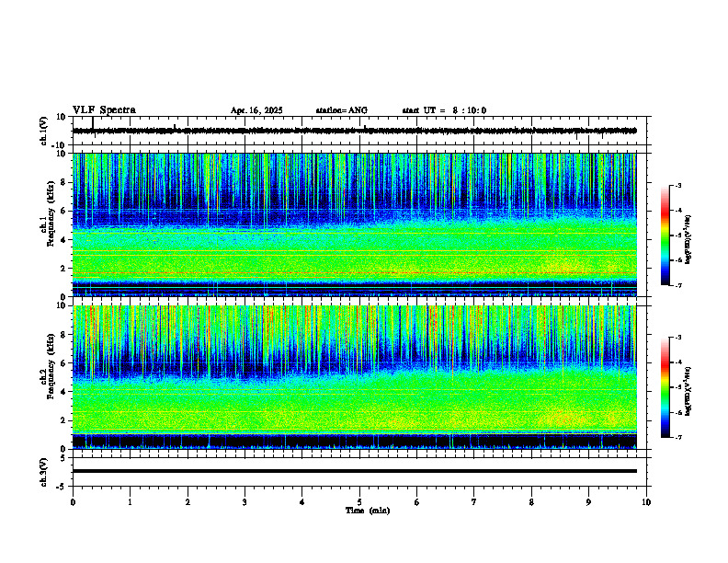Click the "ch.3(V)" axis label
Viewport: 728px width, 563px height.
[x=43, y=472]
